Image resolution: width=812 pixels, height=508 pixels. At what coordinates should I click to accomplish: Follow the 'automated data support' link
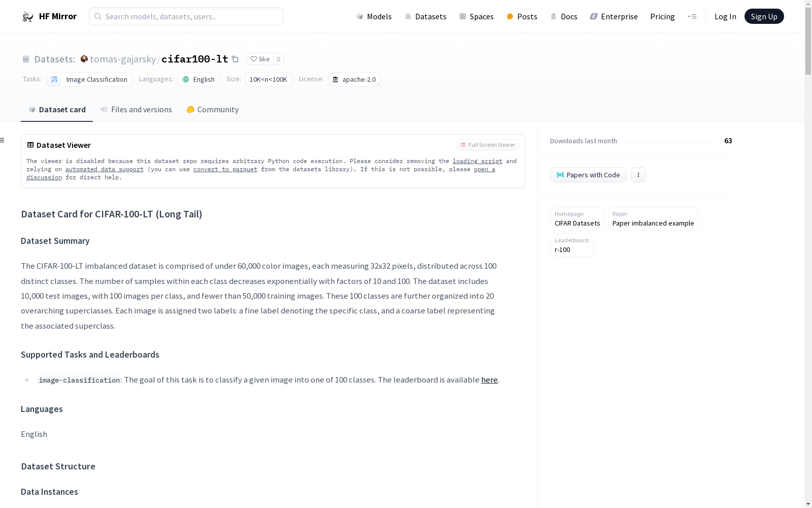(x=105, y=169)
